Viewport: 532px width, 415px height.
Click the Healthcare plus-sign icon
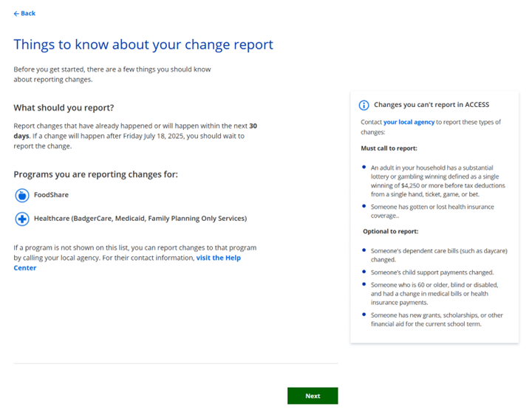[22, 219]
